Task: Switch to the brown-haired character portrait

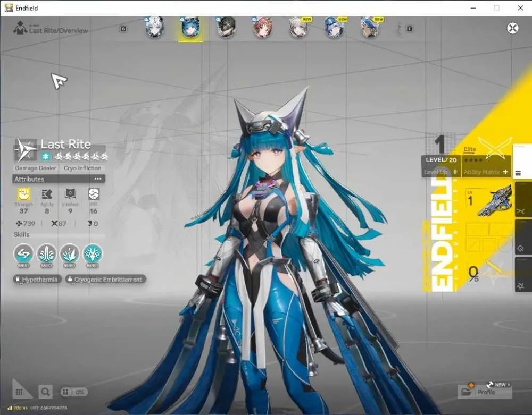Action: 262,28
